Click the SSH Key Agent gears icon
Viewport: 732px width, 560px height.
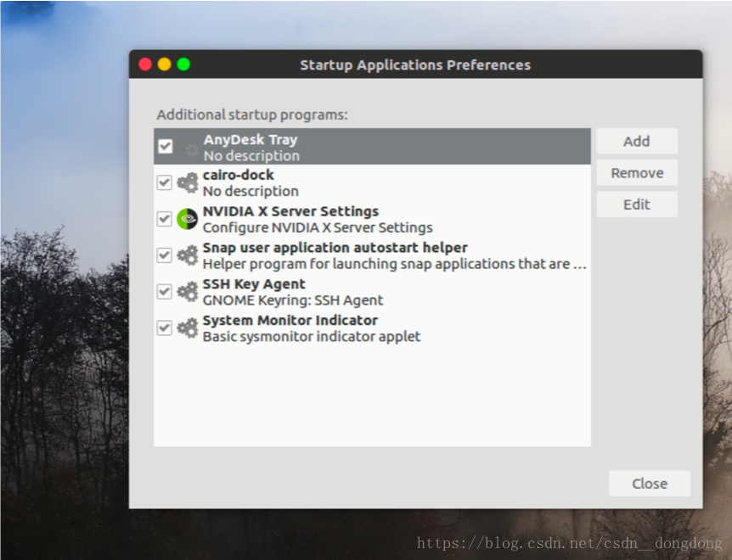point(188,292)
